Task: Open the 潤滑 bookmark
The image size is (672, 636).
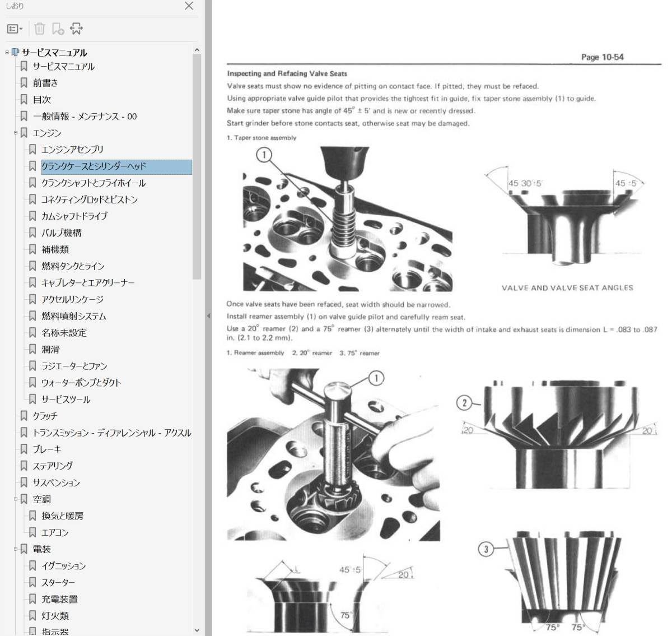Action: [x=50, y=349]
